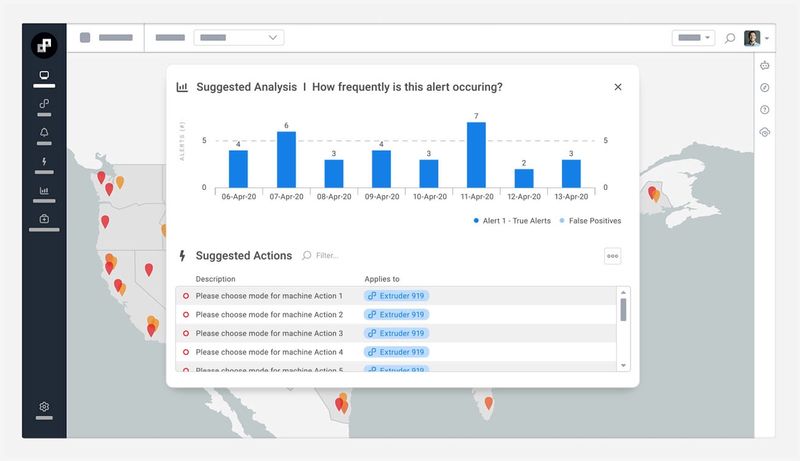Open Extruder 919 tag in Action 3 row
The height and width of the screenshot is (461, 800).
pyautogui.click(x=396, y=334)
